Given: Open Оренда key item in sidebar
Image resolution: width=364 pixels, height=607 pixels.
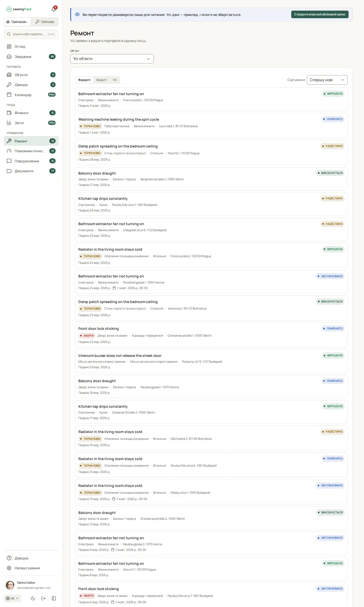Looking at the screenshot, I should 31,85.
